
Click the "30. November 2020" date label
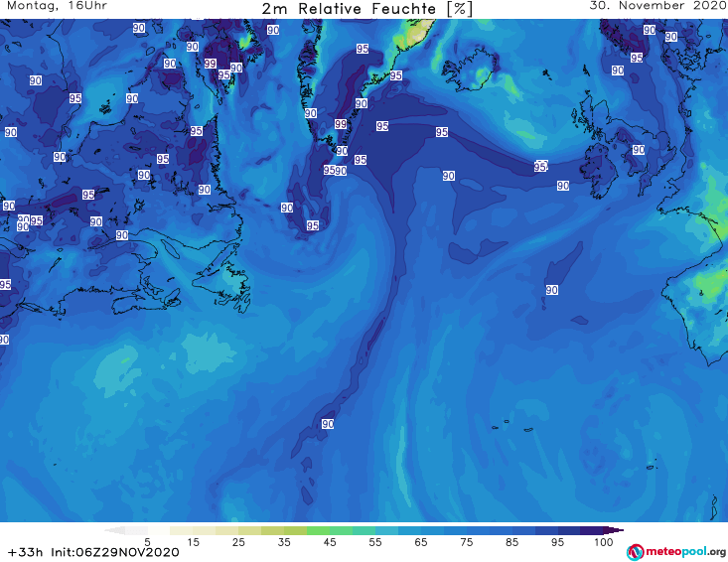click(x=657, y=6)
